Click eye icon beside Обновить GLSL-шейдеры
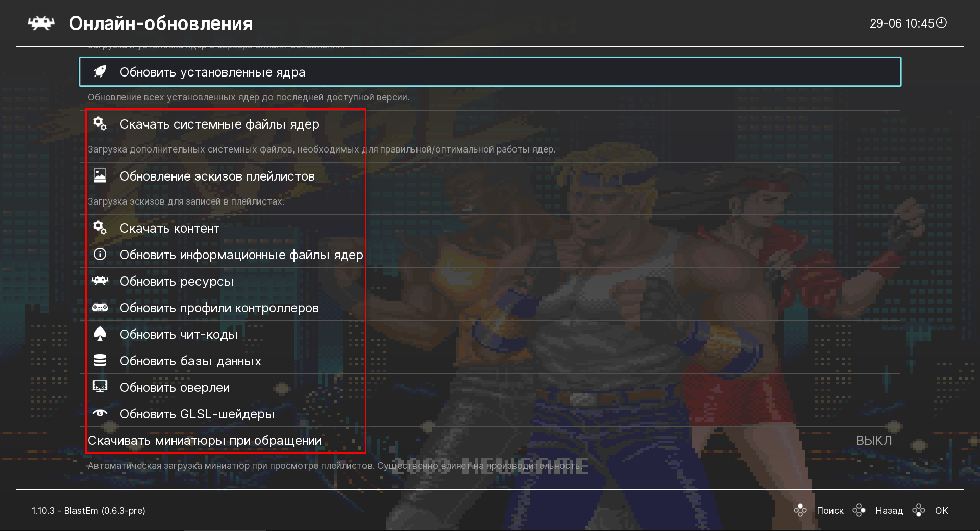 pos(100,413)
